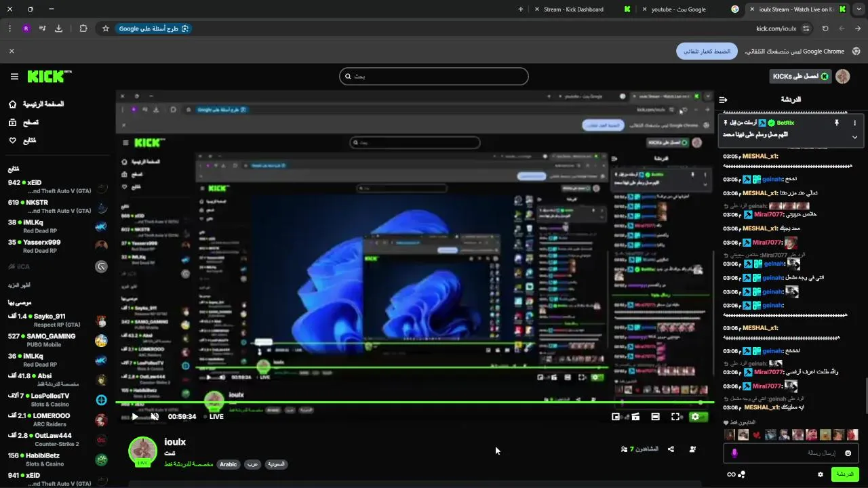View the 7 viewers count

639,449
